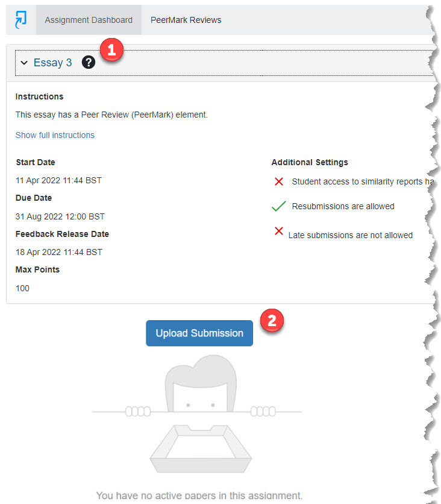Image resolution: width=441 pixels, height=504 pixels.
Task: Collapse the Essay 3 section chevron
Action: (24, 63)
